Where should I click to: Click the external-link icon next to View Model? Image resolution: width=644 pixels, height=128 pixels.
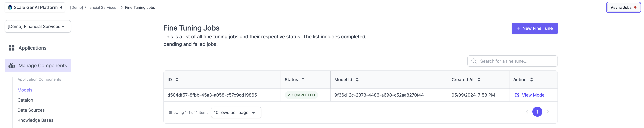[x=517, y=95]
